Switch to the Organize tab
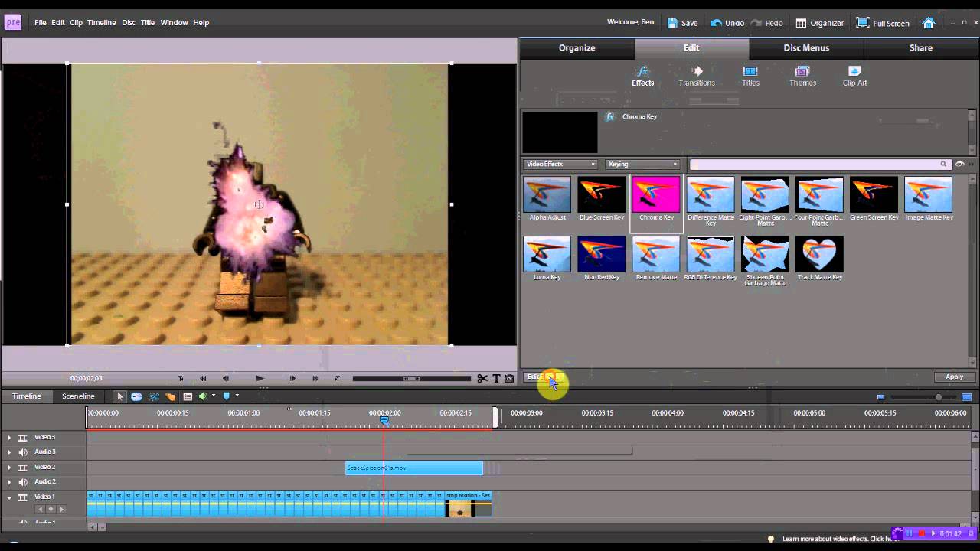The height and width of the screenshot is (551, 980). coord(577,48)
